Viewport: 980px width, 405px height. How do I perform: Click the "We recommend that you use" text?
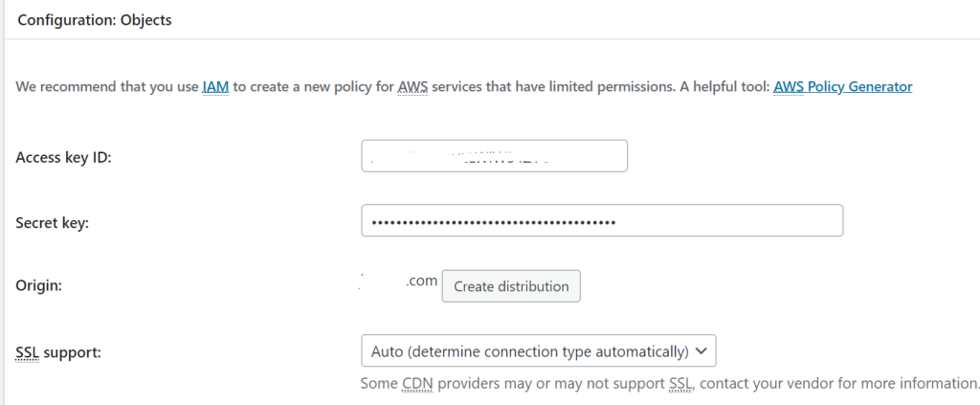point(106,87)
